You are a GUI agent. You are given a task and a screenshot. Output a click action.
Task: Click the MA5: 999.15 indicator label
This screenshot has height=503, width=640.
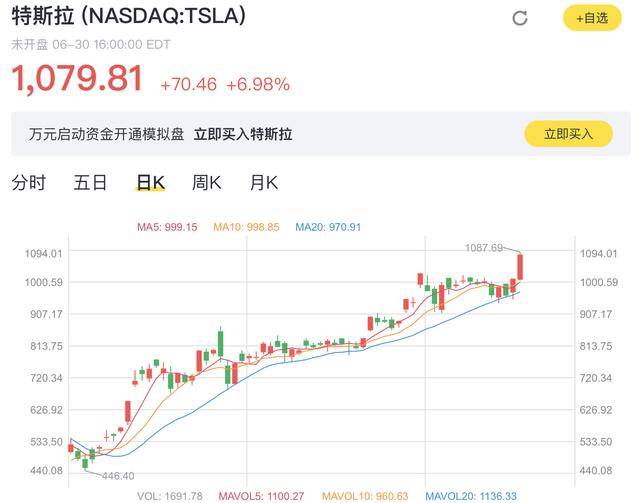tap(167, 227)
